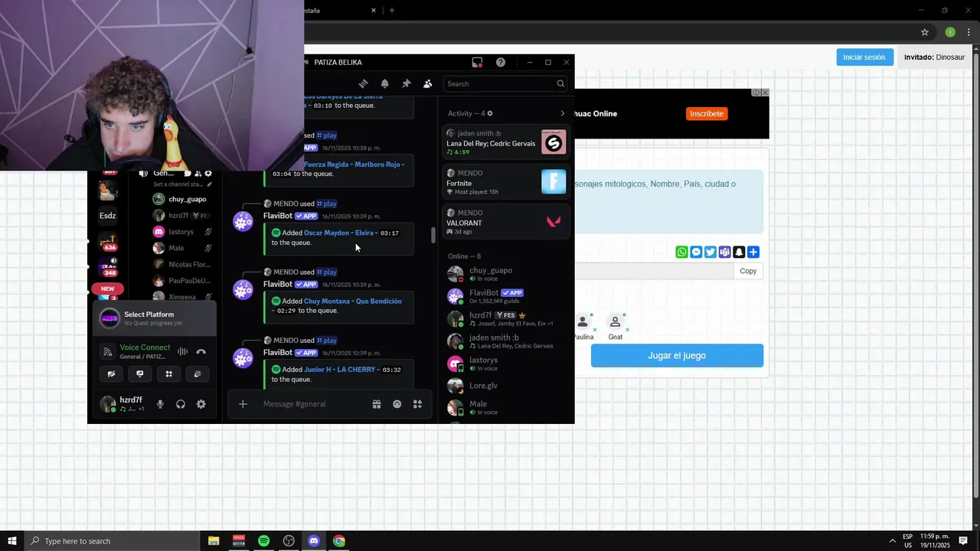Screen dimensions: 980x551
Task: Click Inscríbete ad button
Action: [707, 113]
